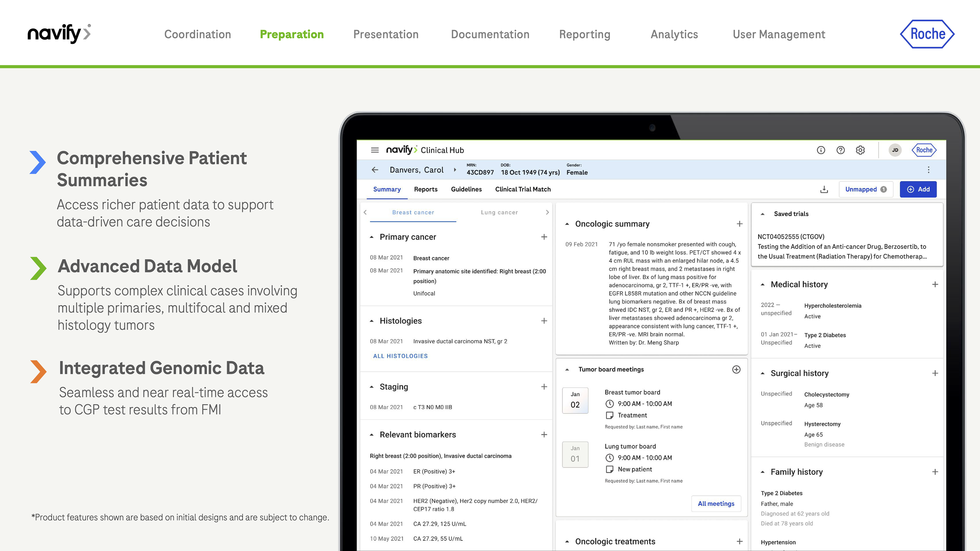Screen dimensions: 980x551
Task: Collapse Tumor board meetings panel
Action: 567,370
